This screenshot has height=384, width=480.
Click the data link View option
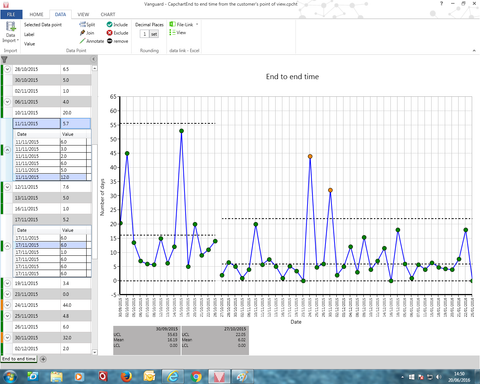[177, 32]
